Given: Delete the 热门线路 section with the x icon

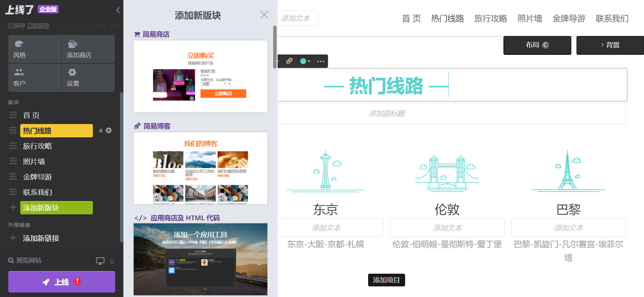Looking at the screenshot, I should click(x=101, y=131).
